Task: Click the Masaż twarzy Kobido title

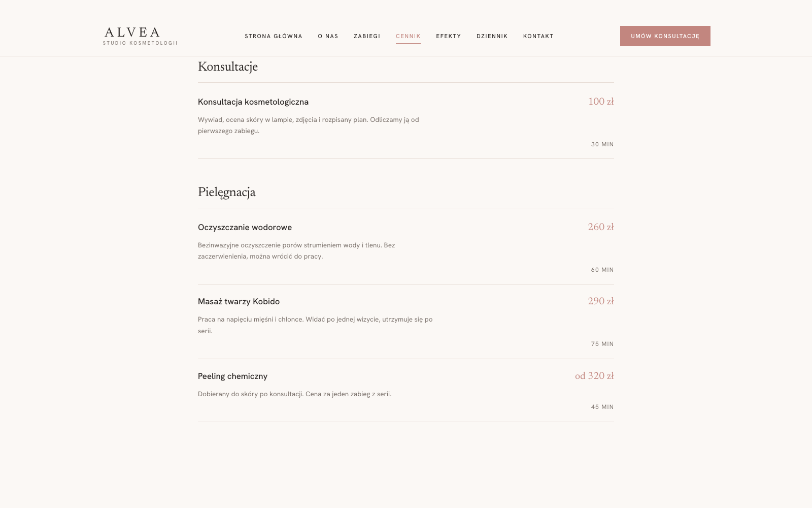Action: click(239, 301)
